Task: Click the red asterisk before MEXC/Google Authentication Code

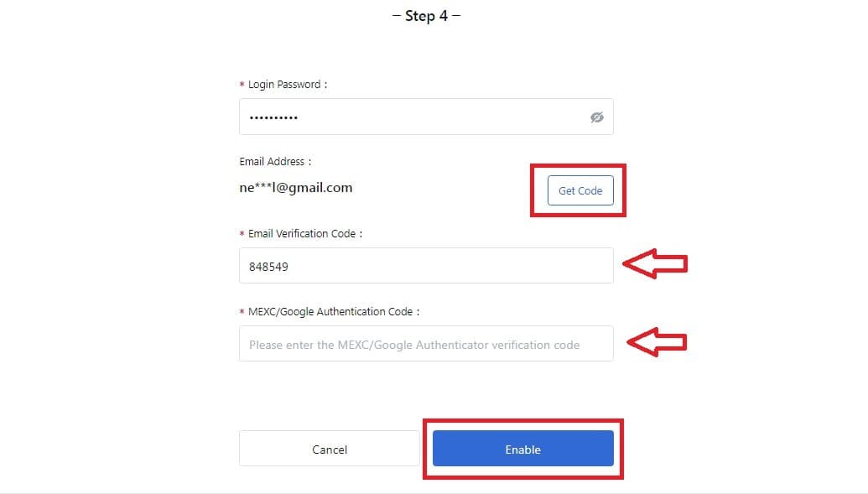Action: point(242,312)
